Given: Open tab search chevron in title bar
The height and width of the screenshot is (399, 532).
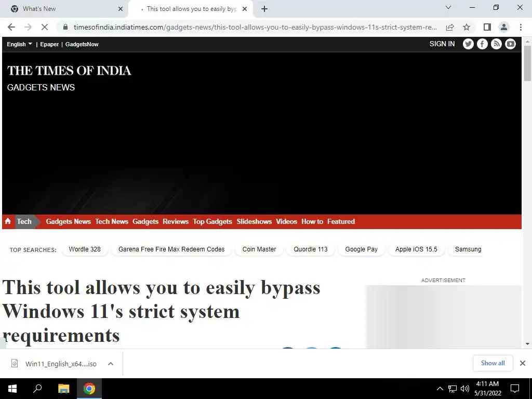Looking at the screenshot, I should point(448,7).
